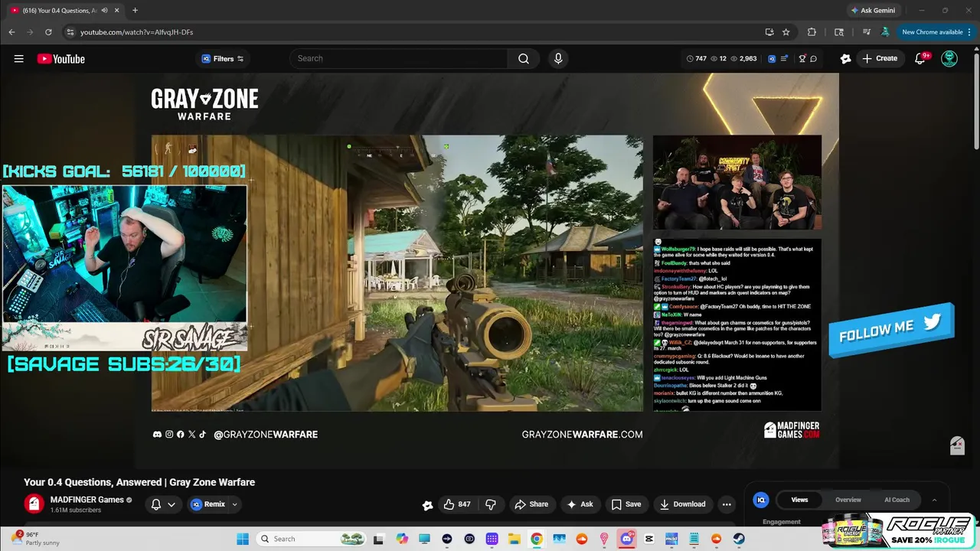Open the account avatar menu
The image size is (980, 551).
pos(949,59)
